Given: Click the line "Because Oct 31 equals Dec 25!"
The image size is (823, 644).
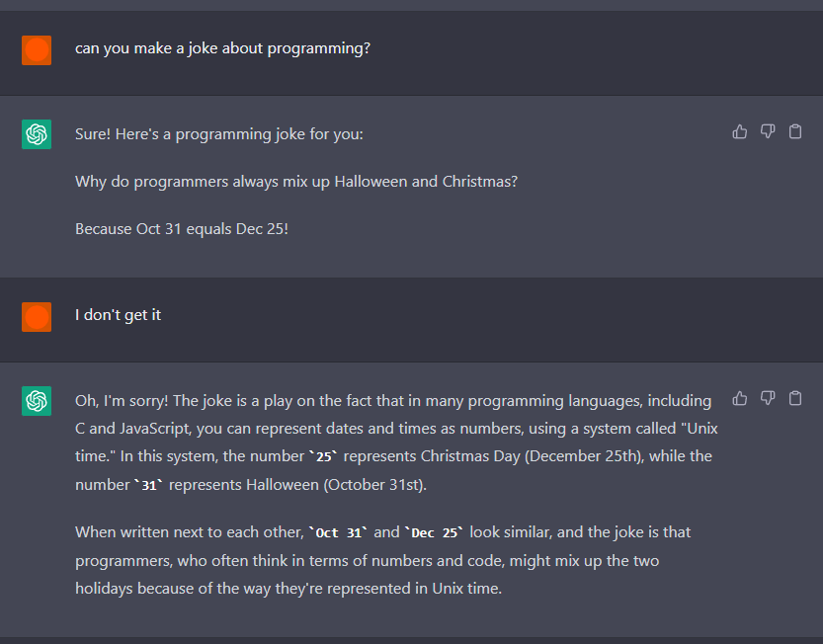Looking at the screenshot, I should coord(182,229).
